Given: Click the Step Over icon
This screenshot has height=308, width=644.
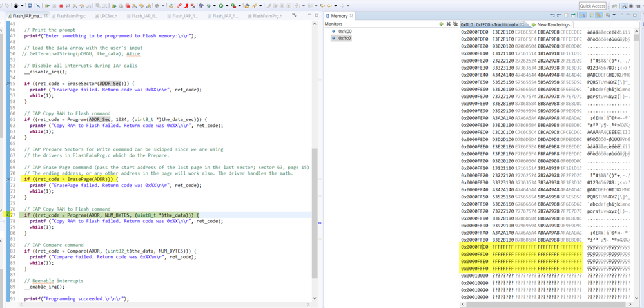Looking at the screenshot, I should click(x=82, y=6).
